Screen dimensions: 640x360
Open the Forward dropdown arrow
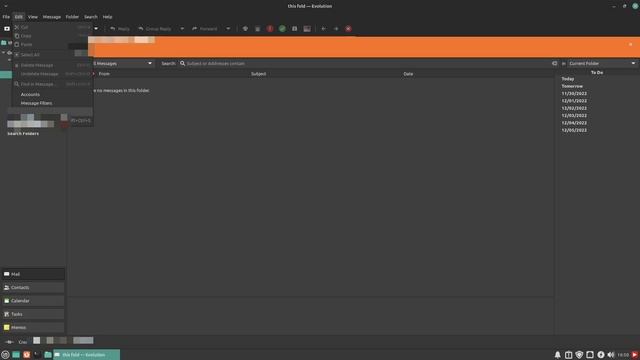pos(228,29)
